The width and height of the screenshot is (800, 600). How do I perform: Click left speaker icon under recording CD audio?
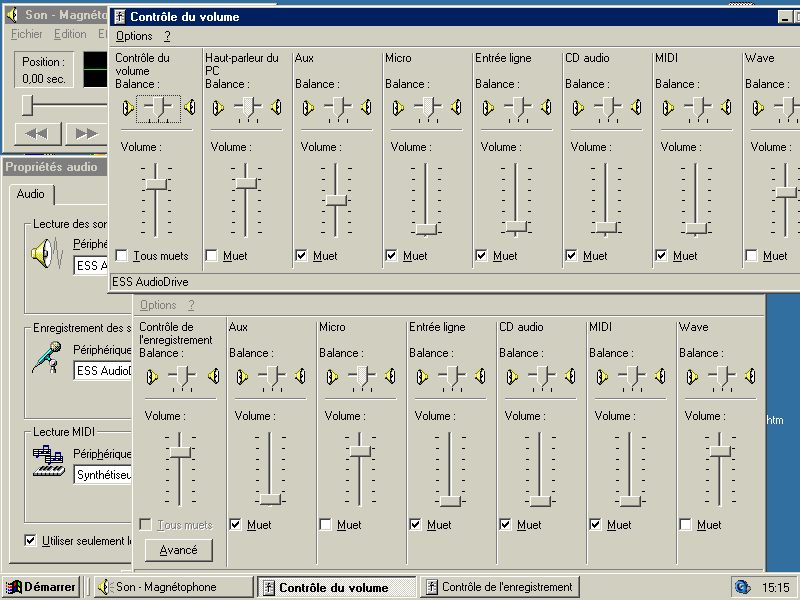(x=513, y=376)
